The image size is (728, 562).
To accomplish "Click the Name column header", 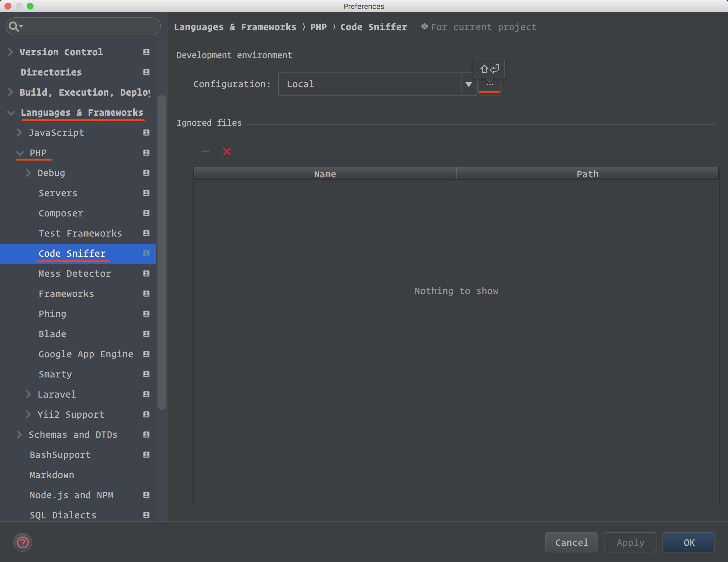I will [x=325, y=174].
